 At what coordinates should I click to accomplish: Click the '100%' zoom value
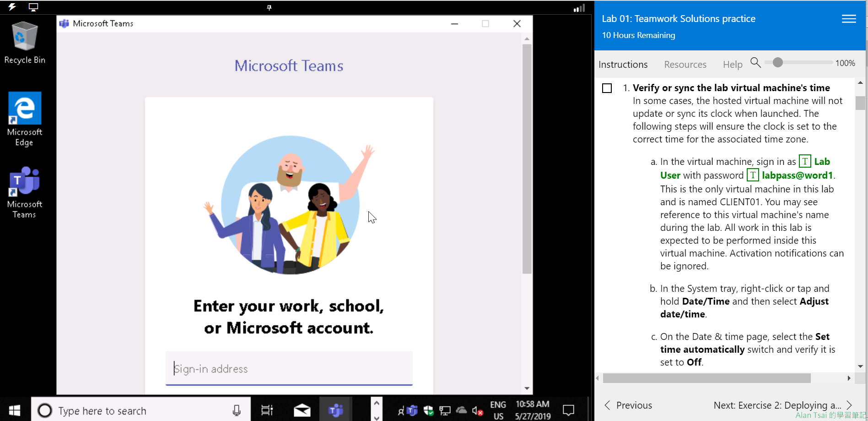(845, 63)
